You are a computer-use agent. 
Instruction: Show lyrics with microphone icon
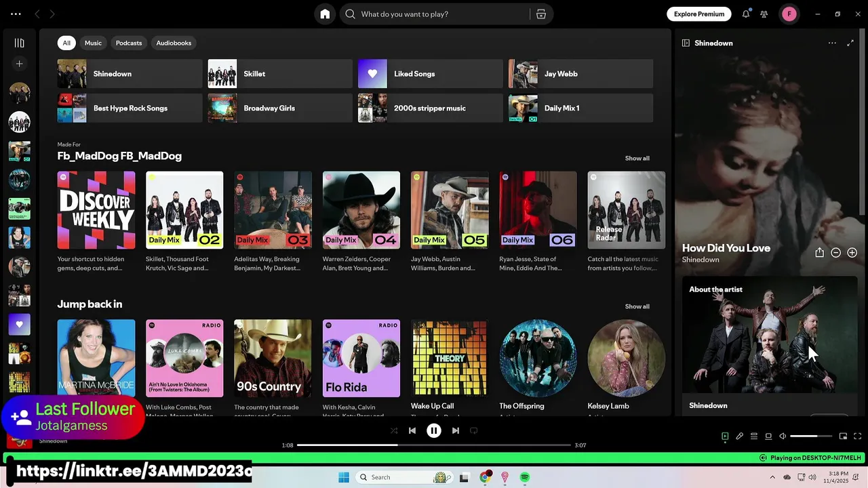(x=740, y=436)
